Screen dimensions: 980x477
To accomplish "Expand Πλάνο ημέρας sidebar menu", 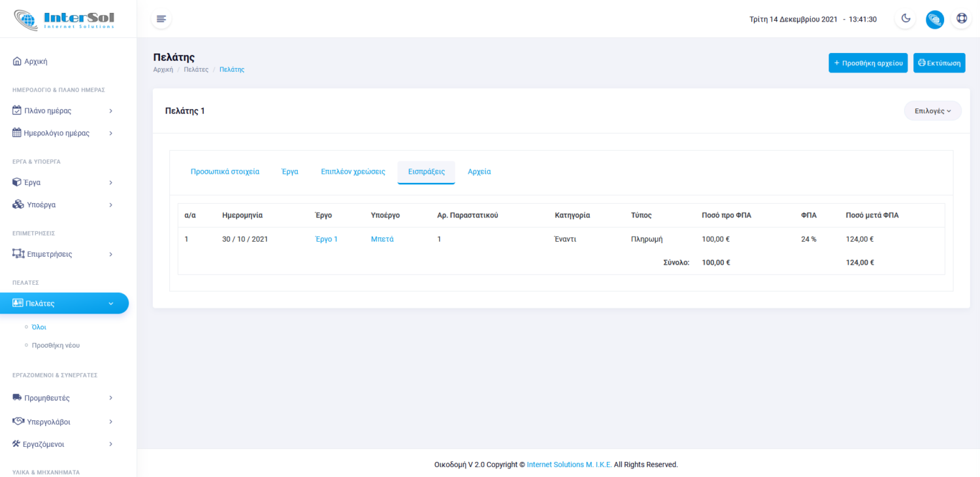I will [x=63, y=111].
